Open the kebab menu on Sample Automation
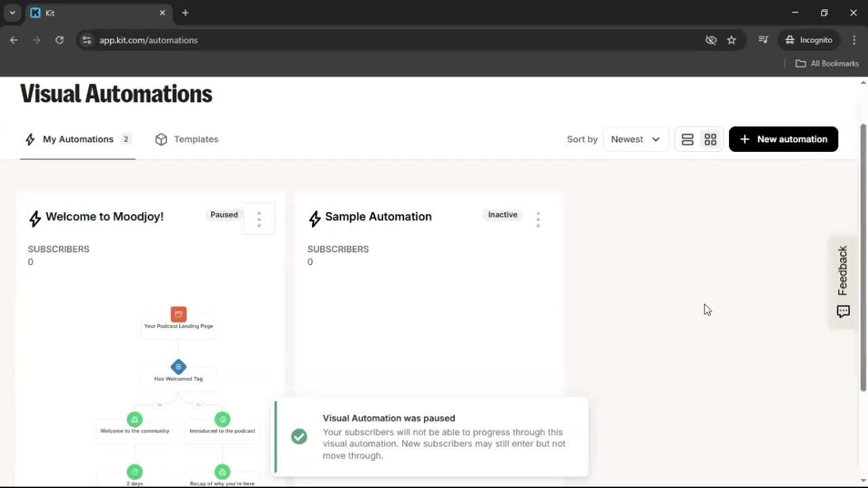 tap(538, 218)
